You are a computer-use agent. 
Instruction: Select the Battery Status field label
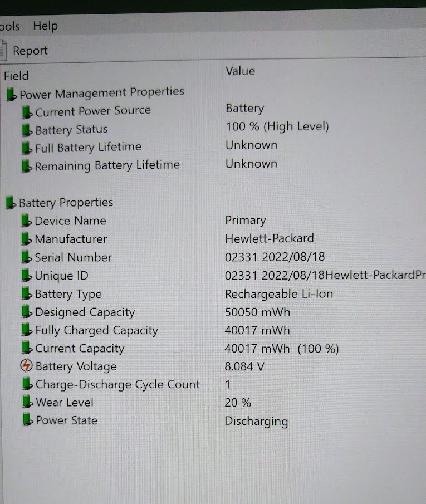(71, 130)
